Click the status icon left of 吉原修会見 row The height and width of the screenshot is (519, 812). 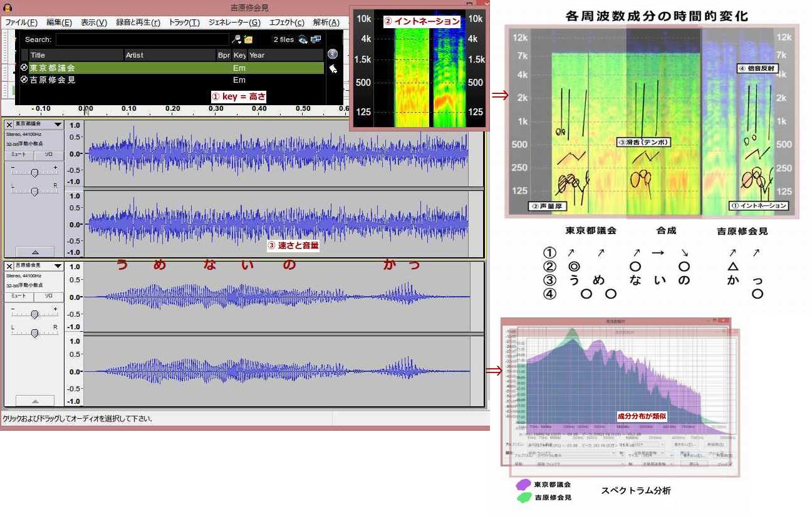pyautogui.click(x=24, y=80)
